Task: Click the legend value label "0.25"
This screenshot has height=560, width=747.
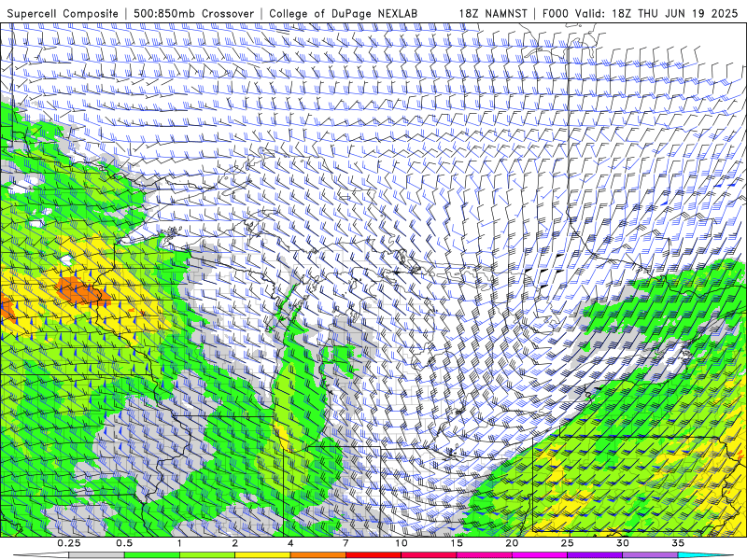Action: point(69,543)
